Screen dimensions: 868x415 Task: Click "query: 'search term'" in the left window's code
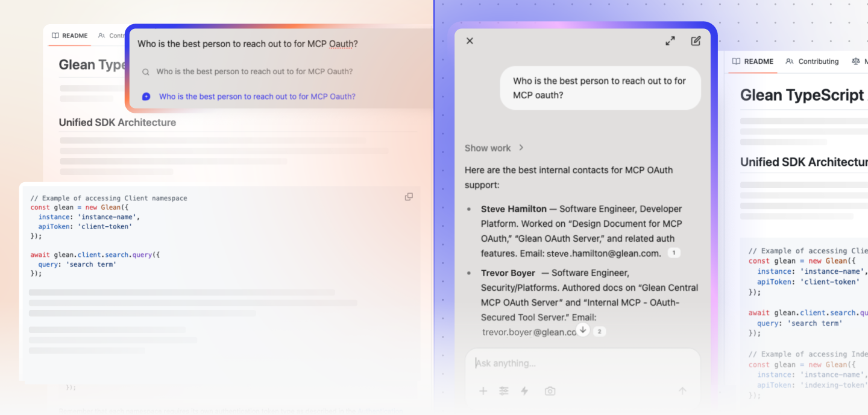point(77,264)
